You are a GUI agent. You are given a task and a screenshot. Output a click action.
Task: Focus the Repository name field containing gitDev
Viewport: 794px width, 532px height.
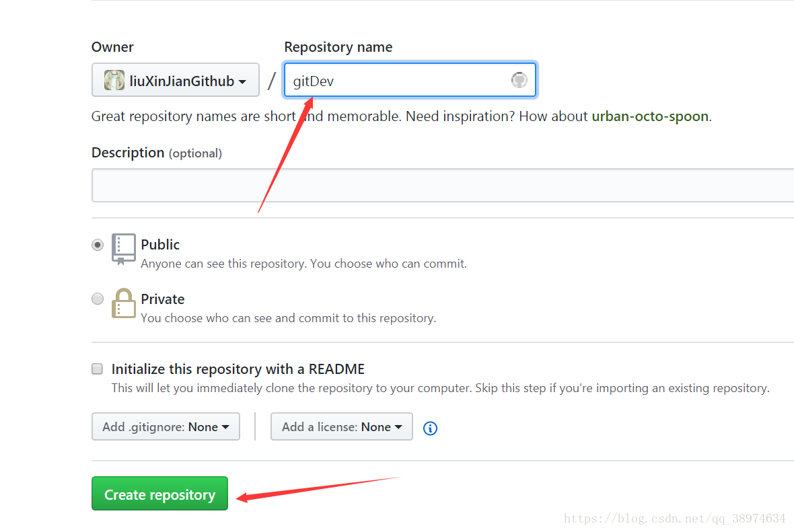[397, 81]
